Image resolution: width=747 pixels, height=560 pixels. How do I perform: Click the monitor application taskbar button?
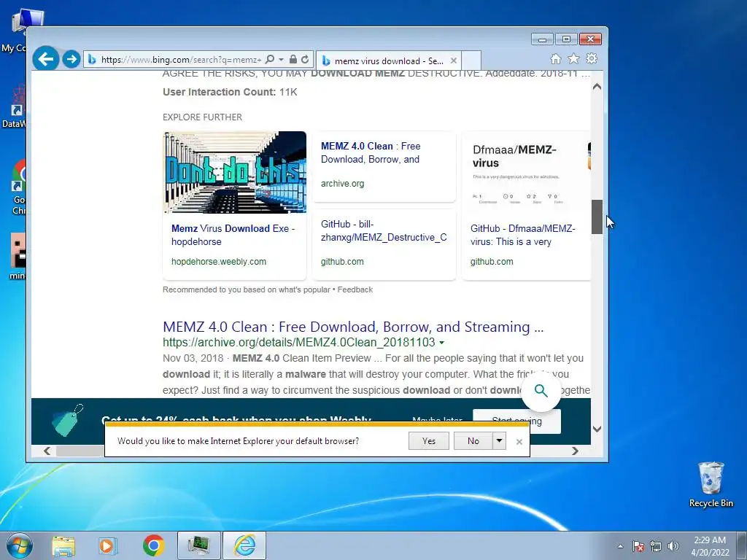click(198, 545)
